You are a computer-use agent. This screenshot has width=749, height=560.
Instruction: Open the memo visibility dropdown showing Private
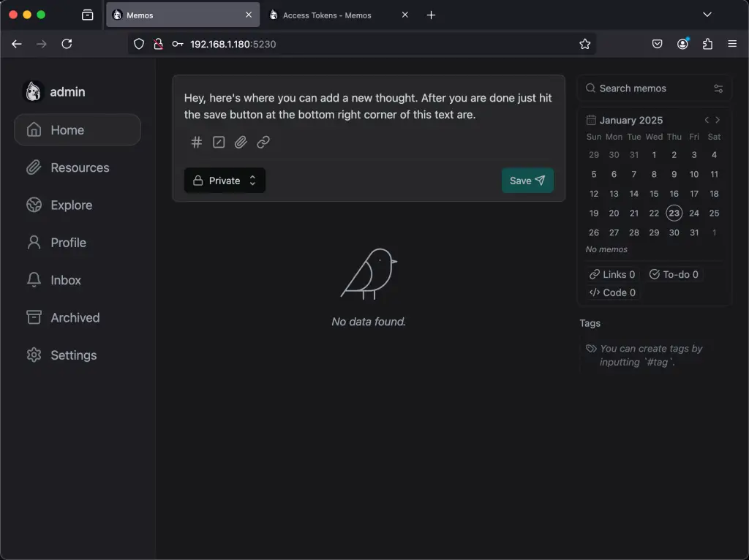[x=225, y=180]
